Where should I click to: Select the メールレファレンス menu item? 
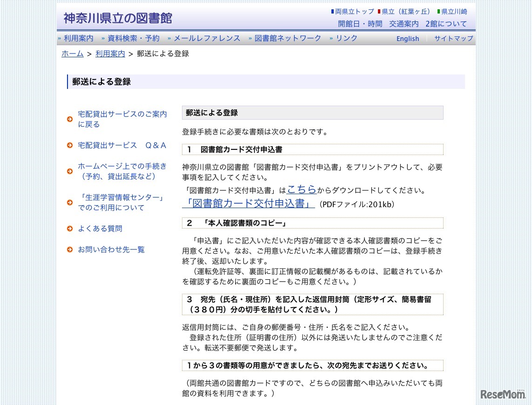207,38
